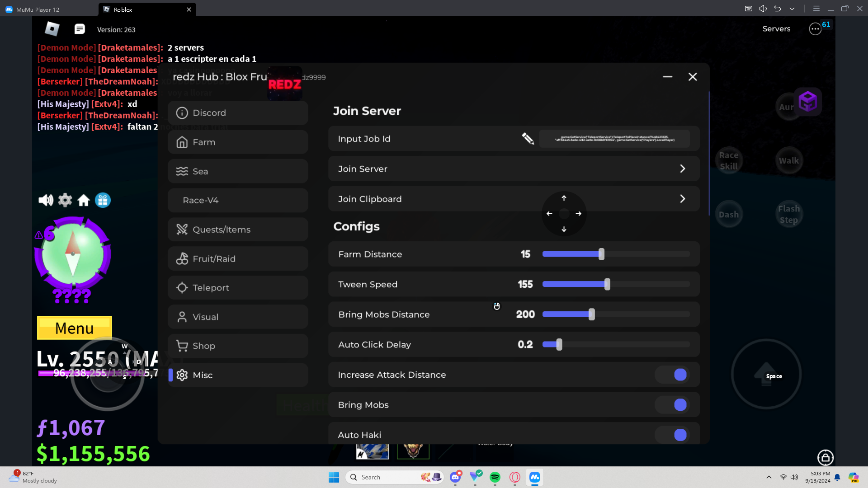The height and width of the screenshot is (488, 868).
Task: Open the blue gift box icon
Action: 103,200
